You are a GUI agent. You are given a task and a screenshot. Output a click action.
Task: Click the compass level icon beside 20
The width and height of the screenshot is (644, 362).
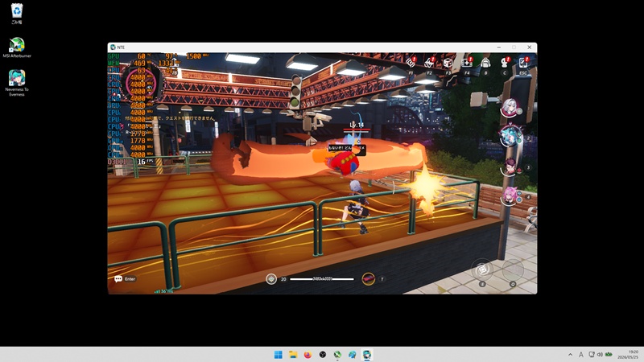coord(271,279)
